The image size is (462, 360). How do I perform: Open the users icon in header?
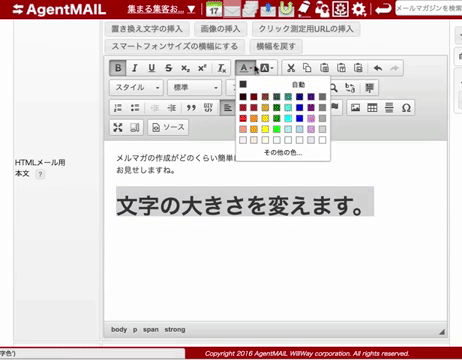coord(322,9)
